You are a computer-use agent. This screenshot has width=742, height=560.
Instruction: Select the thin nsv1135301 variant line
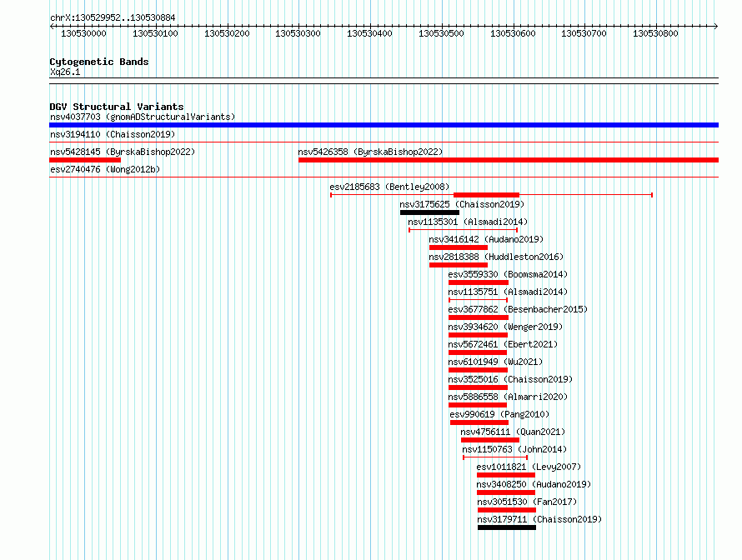tap(464, 230)
